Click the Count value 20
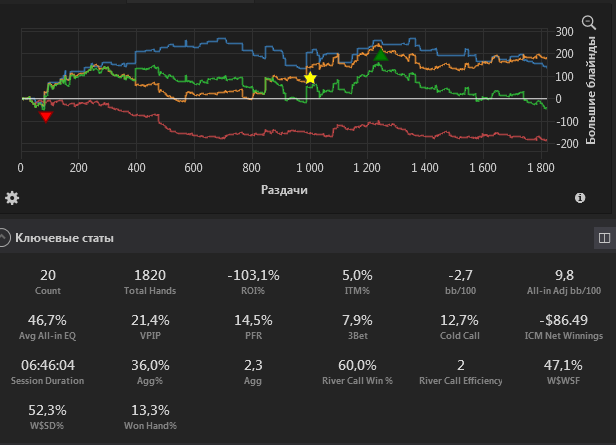 (48, 275)
